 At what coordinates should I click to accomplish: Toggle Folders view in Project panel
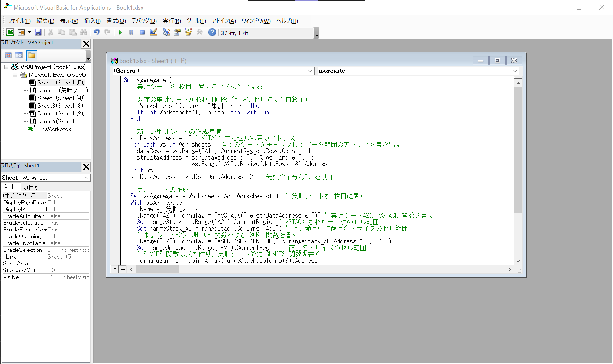tap(32, 55)
